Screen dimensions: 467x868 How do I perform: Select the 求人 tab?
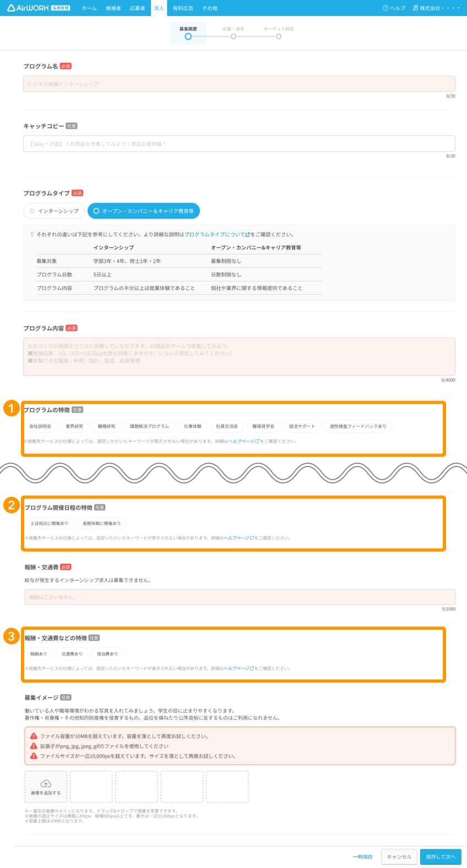point(159,8)
